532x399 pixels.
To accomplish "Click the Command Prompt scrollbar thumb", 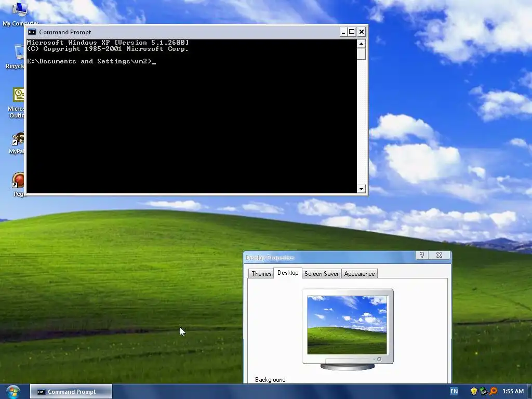I will click(361, 54).
